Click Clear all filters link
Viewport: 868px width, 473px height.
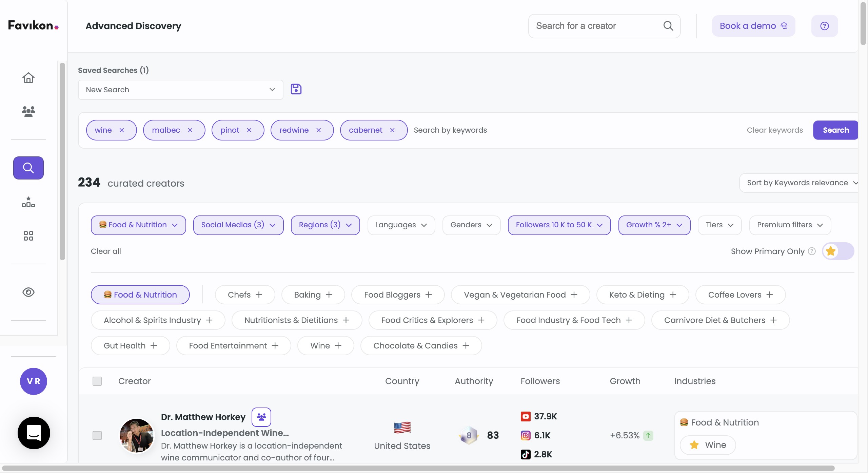click(x=105, y=251)
